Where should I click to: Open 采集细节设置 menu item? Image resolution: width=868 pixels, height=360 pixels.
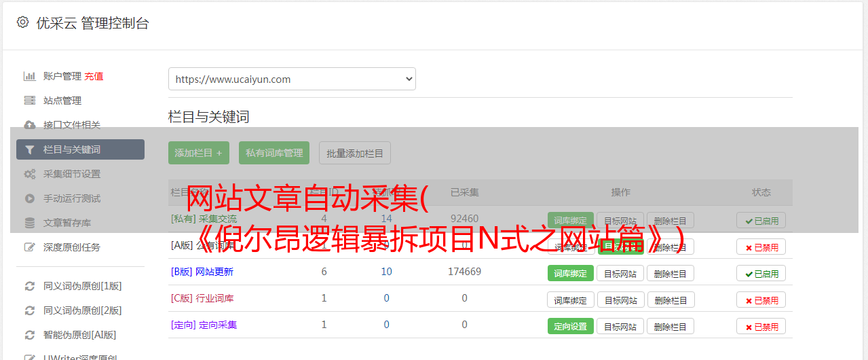click(x=72, y=174)
